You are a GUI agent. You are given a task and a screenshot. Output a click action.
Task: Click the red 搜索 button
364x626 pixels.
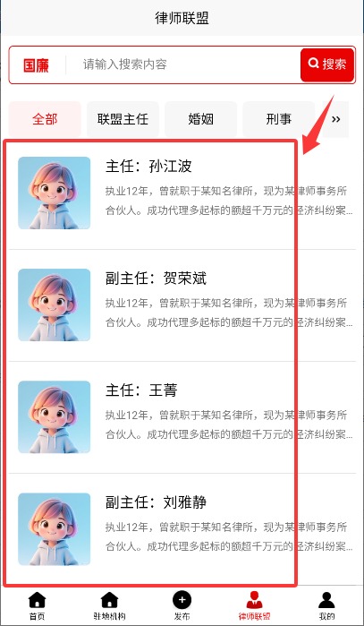327,64
